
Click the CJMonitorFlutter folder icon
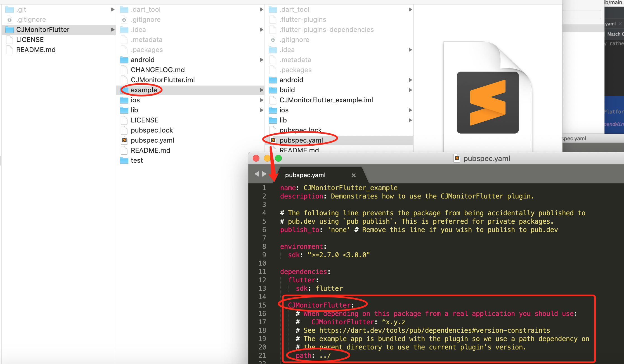[x=10, y=30]
